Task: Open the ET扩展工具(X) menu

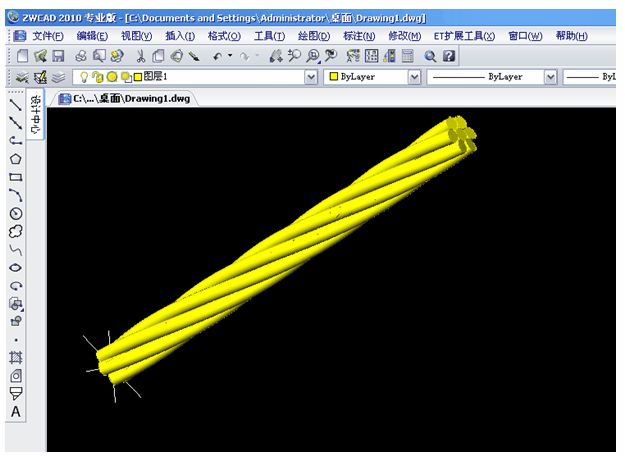Action: pos(463,36)
